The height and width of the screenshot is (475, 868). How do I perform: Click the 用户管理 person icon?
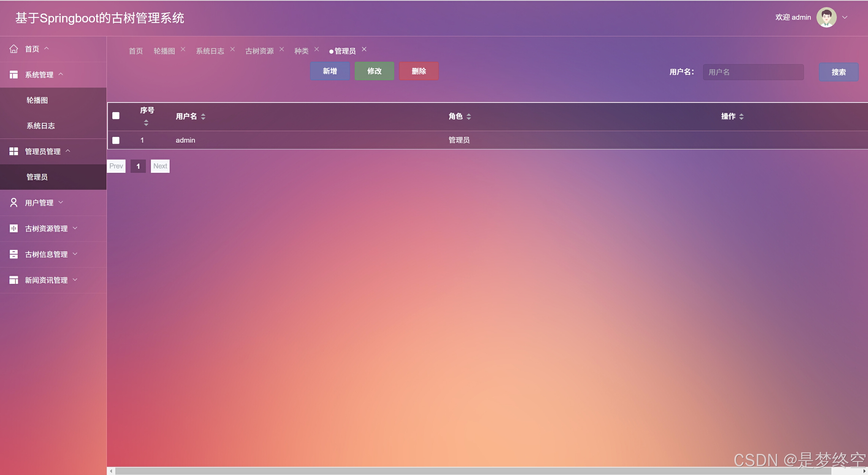(14, 203)
